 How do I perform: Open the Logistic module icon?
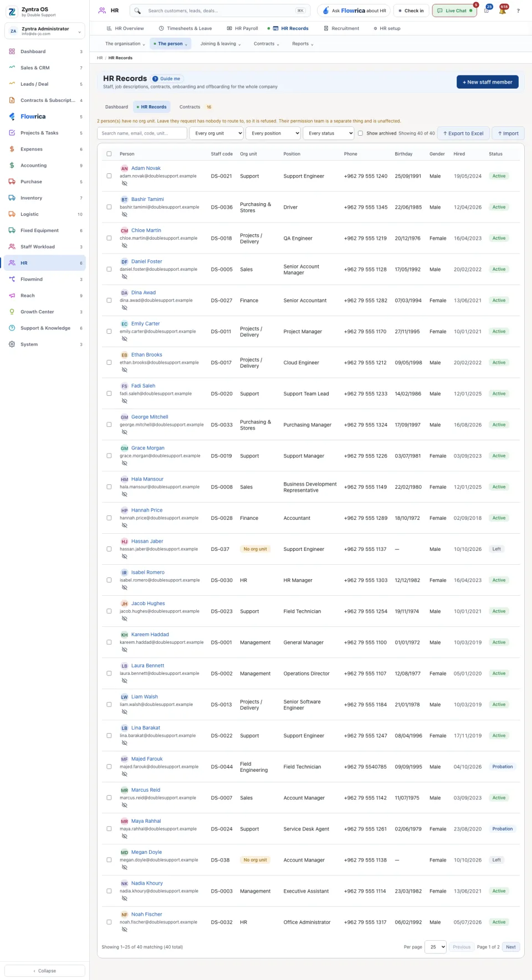pyautogui.click(x=12, y=214)
